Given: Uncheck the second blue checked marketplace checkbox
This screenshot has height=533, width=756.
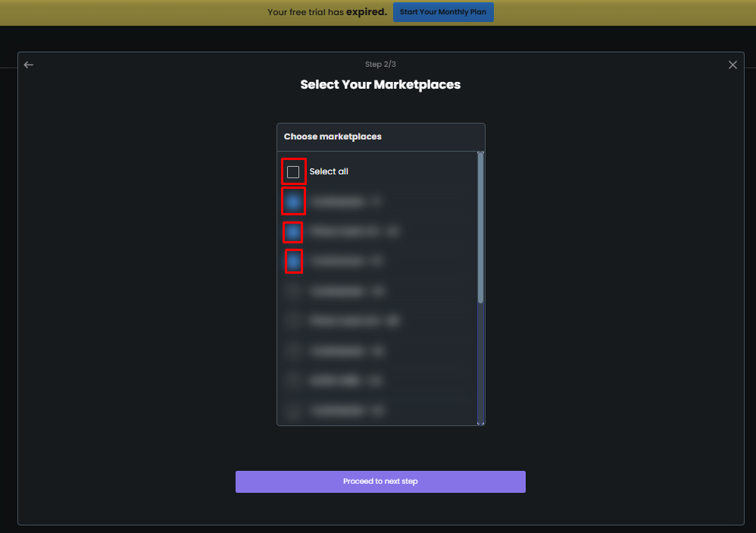Looking at the screenshot, I should point(293,232).
